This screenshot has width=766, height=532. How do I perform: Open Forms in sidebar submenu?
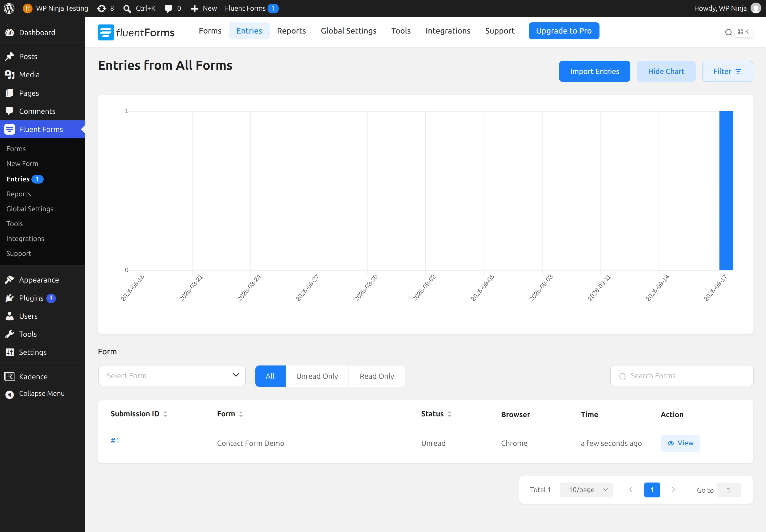(x=16, y=149)
